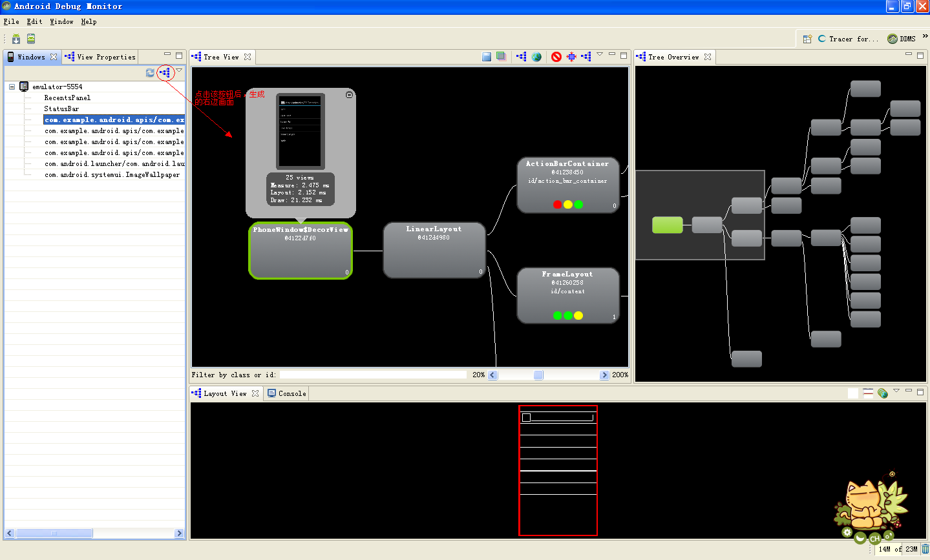Image resolution: width=930 pixels, height=560 pixels.
Task: Click the download/install Android toolbar icon
Action: 16,39
